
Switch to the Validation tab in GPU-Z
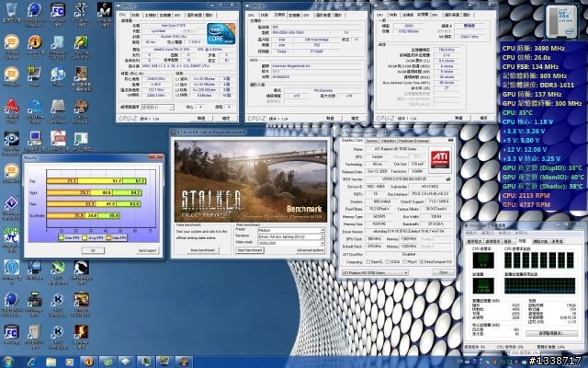[388, 141]
